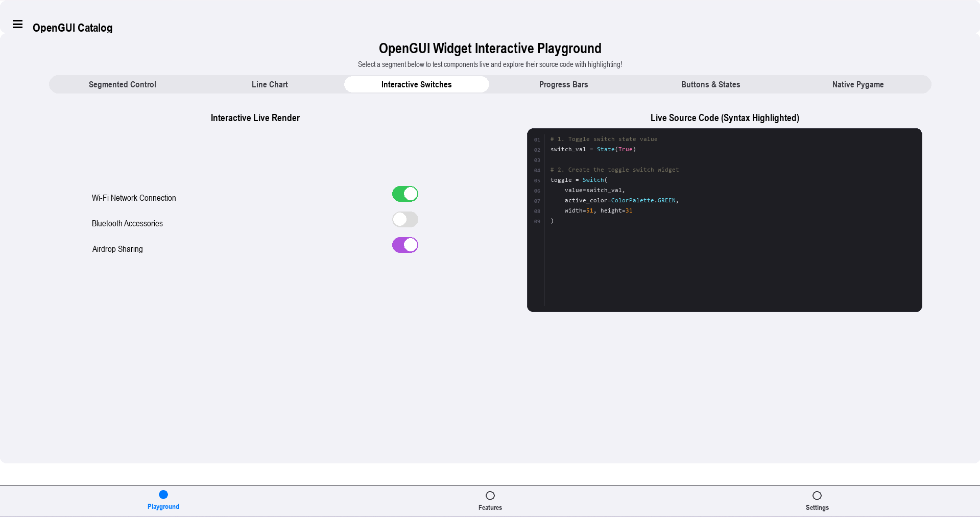Open the Features bottom tab label

click(490, 508)
